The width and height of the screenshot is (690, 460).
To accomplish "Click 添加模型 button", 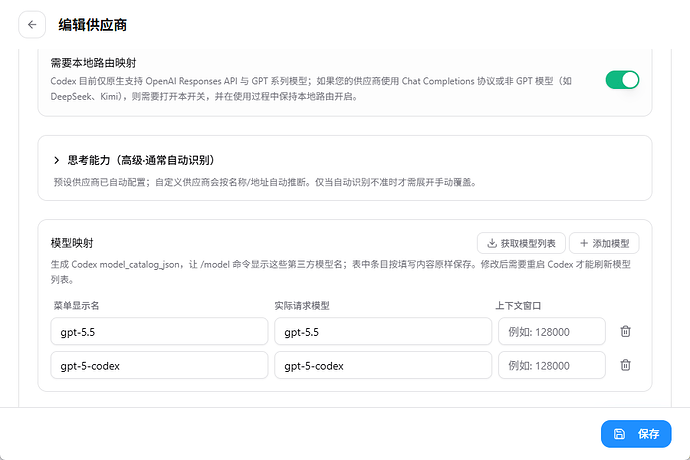I will coord(604,243).
